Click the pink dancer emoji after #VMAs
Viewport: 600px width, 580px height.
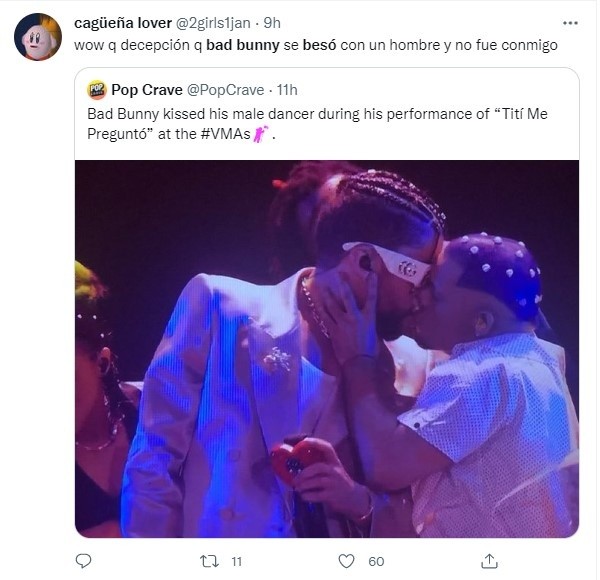pyautogui.click(x=261, y=135)
